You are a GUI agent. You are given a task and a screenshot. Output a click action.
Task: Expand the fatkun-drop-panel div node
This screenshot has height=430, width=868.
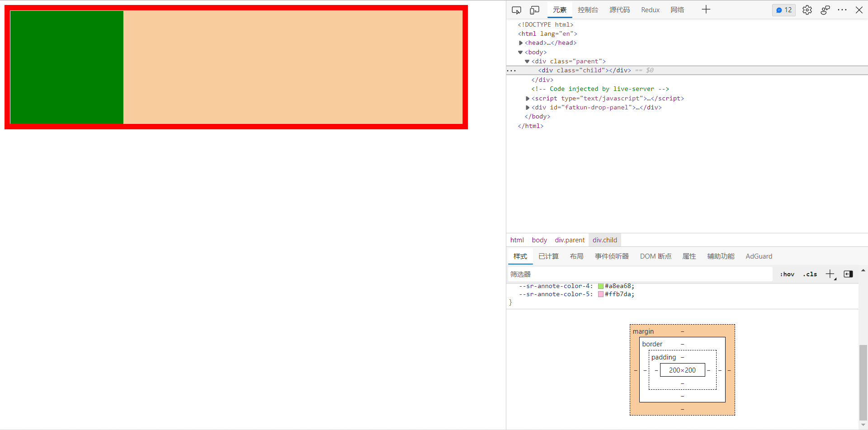pos(528,108)
